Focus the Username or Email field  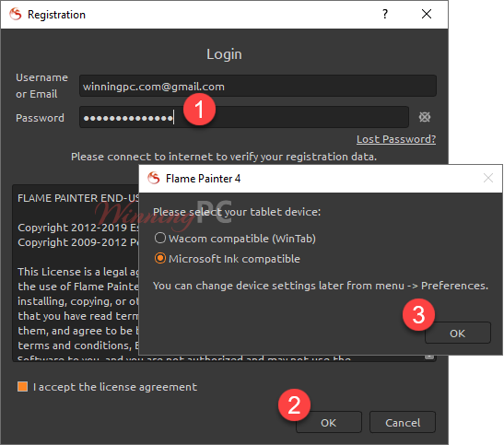point(258,86)
